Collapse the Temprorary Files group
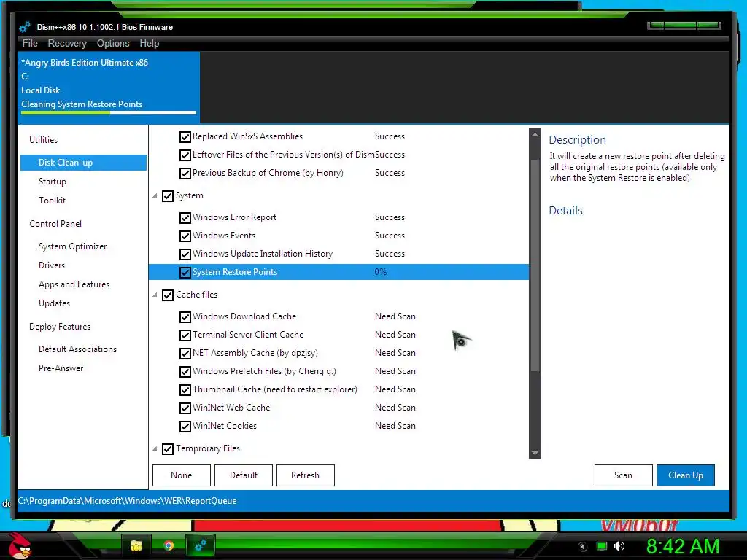The height and width of the screenshot is (560, 747). click(155, 448)
